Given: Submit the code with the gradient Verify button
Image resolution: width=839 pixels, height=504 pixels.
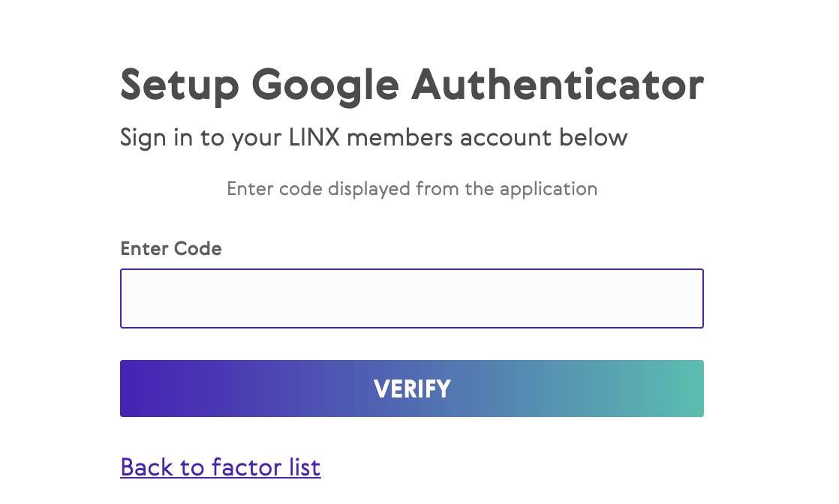Looking at the screenshot, I should click(x=411, y=388).
